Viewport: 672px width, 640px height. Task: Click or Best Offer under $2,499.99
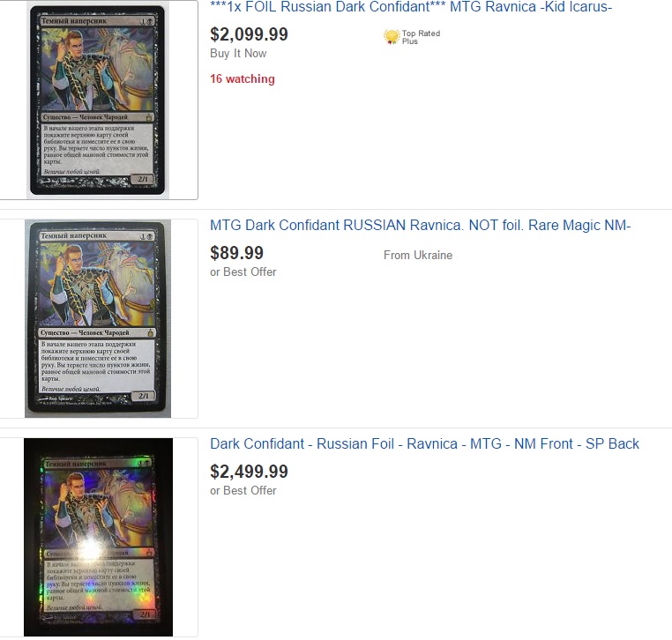tap(243, 490)
